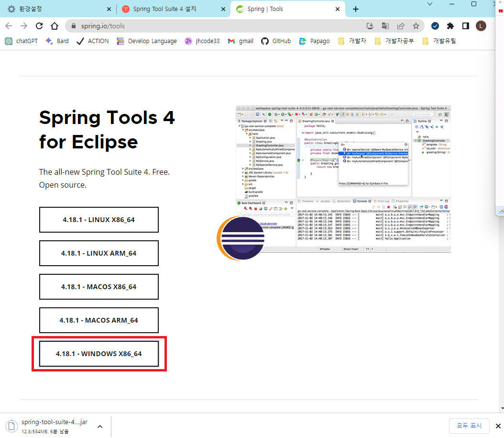Click the 모두 표시 button
This screenshot has width=504, height=438.
[x=469, y=426]
